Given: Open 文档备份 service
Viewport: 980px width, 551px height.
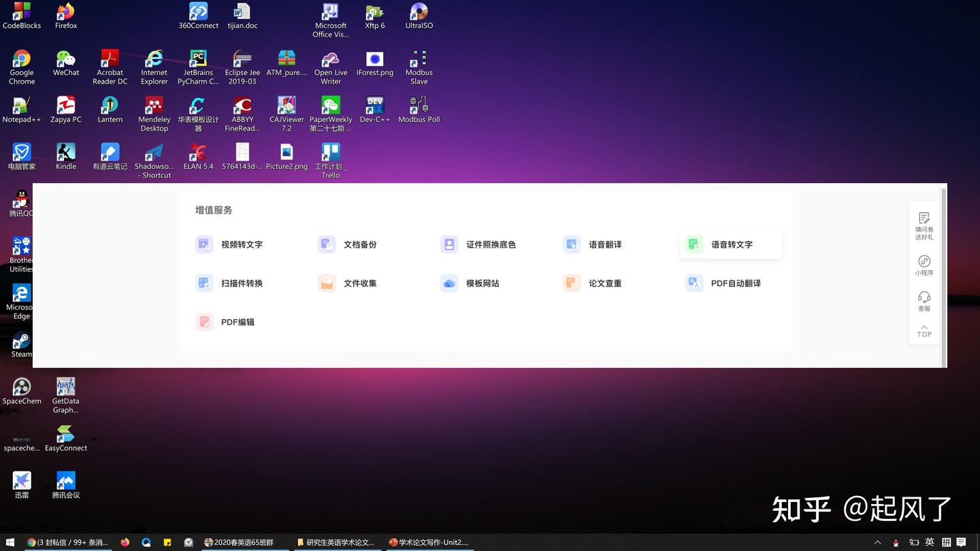Looking at the screenshot, I should pyautogui.click(x=348, y=244).
